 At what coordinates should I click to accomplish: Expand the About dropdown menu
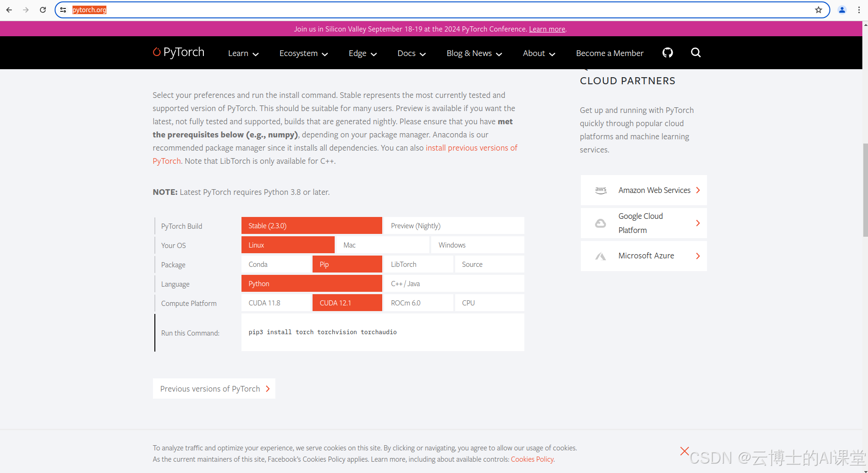(x=539, y=53)
